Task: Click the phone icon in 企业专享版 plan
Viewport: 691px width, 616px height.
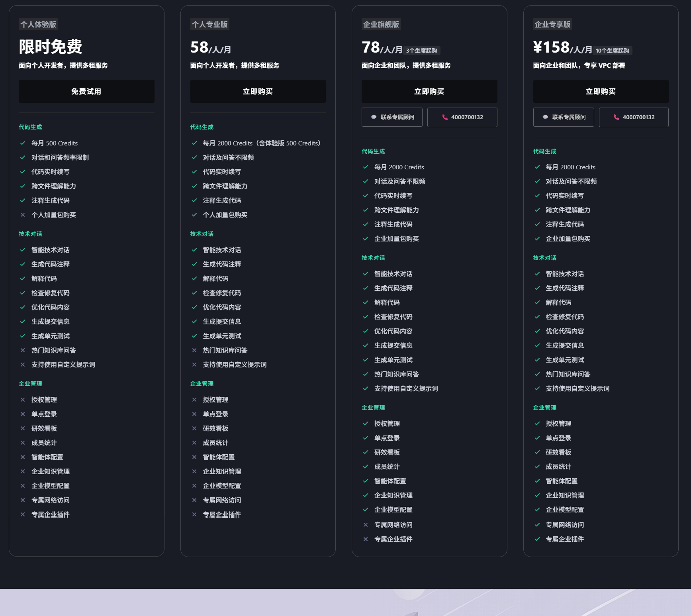Action: (616, 117)
